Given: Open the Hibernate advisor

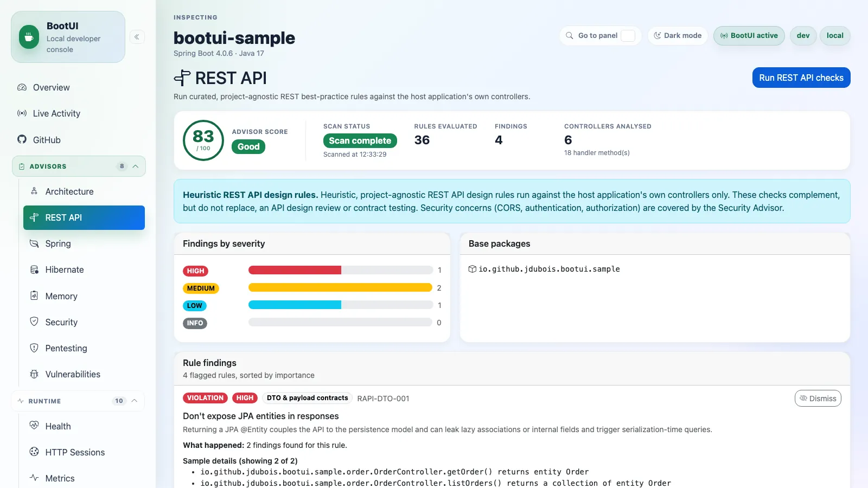Looking at the screenshot, I should click(x=84, y=269).
